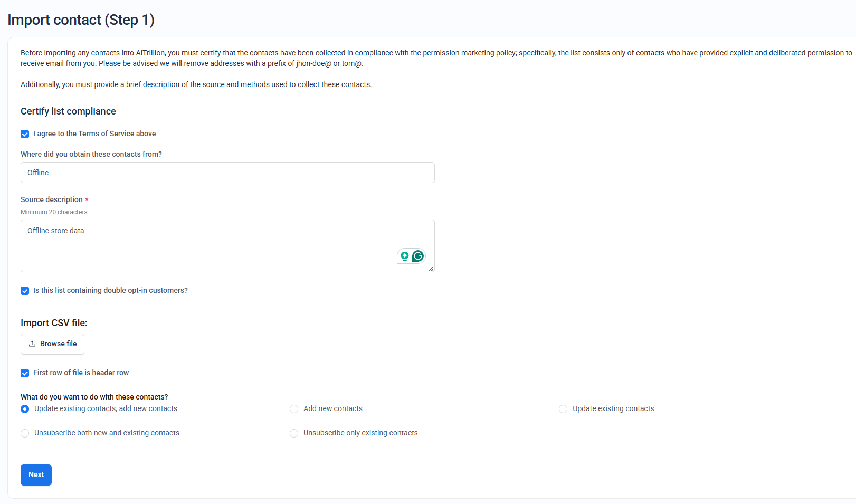Click the 'Source description' field label
This screenshot has height=504, width=856.
52,199
